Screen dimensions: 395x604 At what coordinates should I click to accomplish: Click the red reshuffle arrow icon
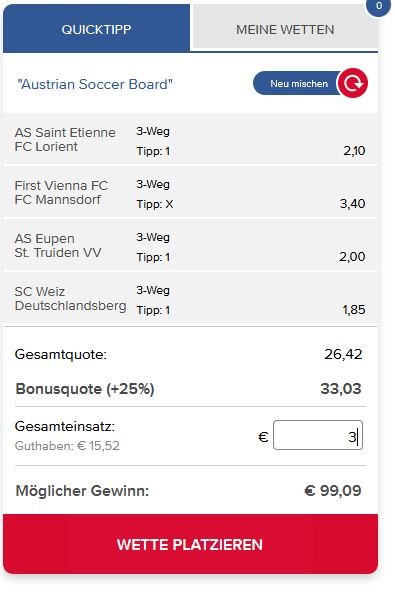click(352, 83)
